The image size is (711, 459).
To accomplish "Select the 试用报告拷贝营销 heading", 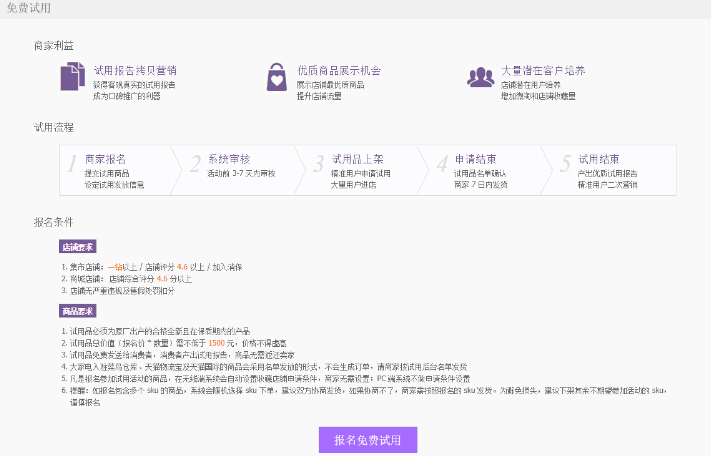I will 134,71.
